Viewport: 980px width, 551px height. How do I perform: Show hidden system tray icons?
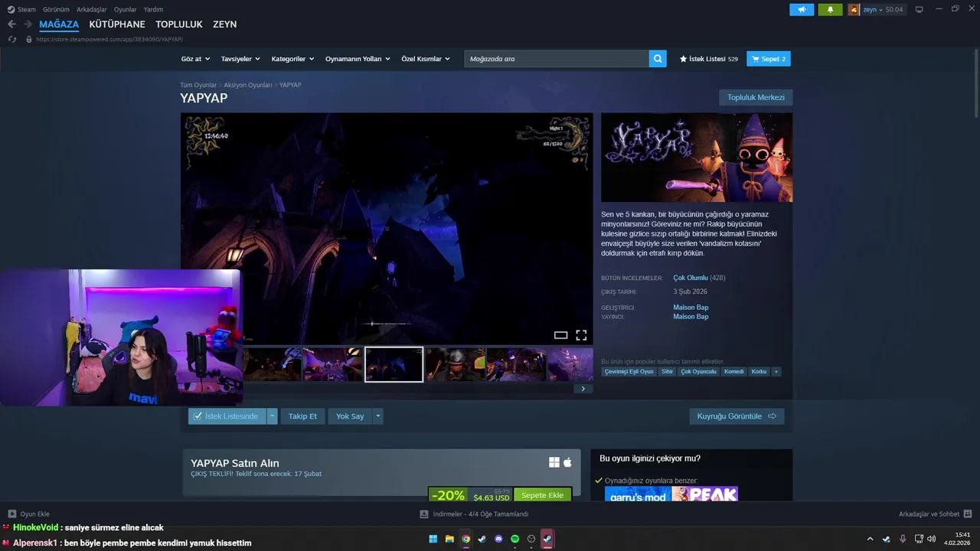(x=870, y=539)
